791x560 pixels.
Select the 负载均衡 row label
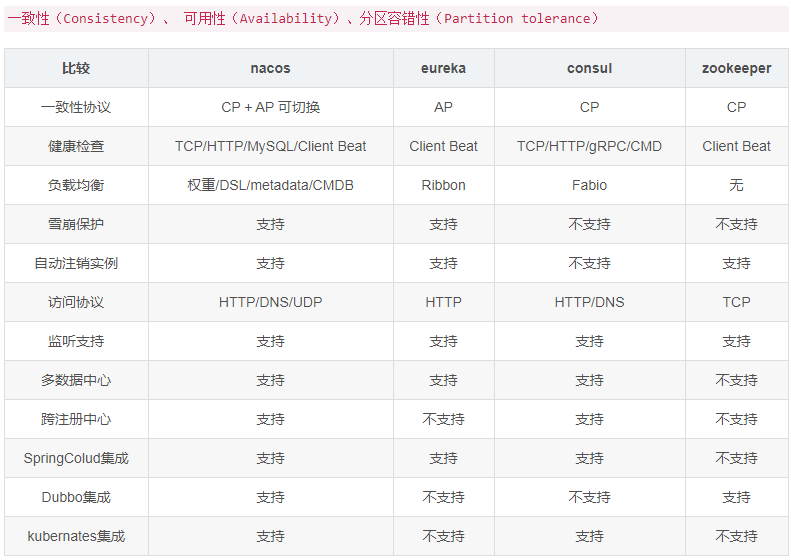tap(76, 185)
